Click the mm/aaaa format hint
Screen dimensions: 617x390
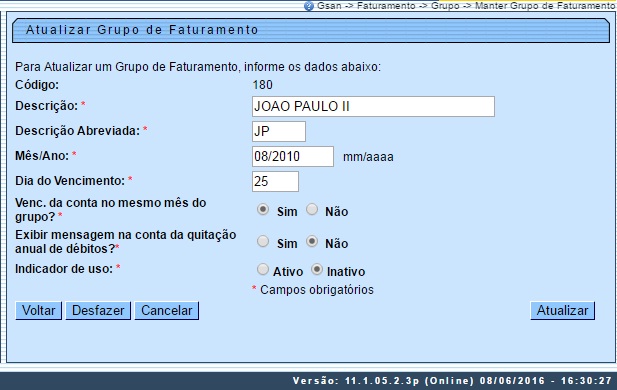(x=368, y=157)
